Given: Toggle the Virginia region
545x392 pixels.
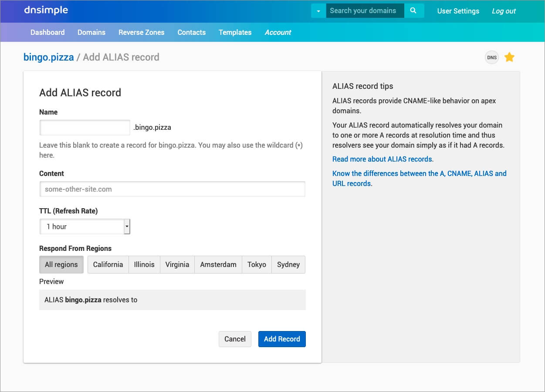Looking at the screenshot, I should point(177,264).
